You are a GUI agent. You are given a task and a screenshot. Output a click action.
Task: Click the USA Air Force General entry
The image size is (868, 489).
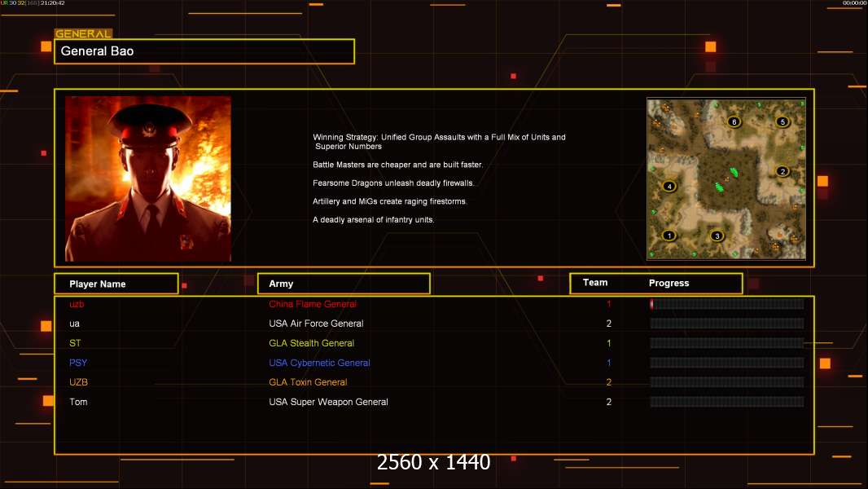coord(316,324)
